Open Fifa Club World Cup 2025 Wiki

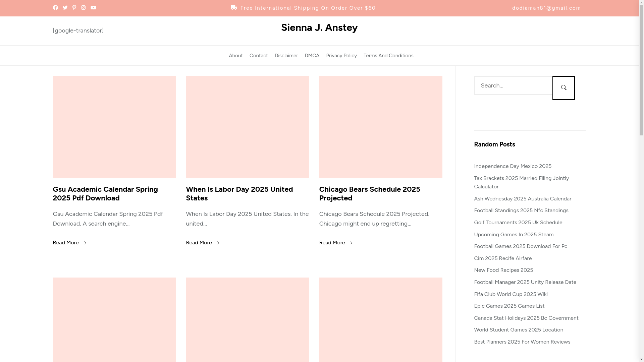[511, 294]
